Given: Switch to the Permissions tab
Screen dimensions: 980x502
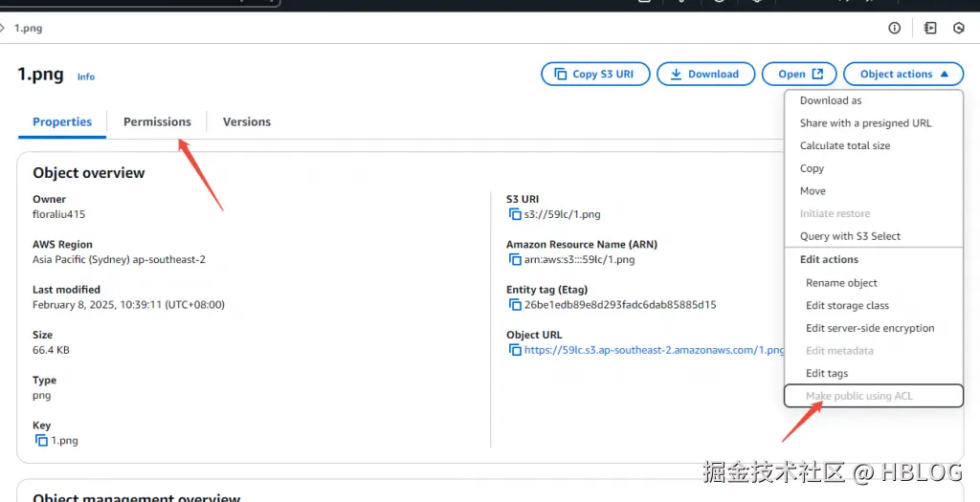Looking at the screenshot, I should coord(157,121).
